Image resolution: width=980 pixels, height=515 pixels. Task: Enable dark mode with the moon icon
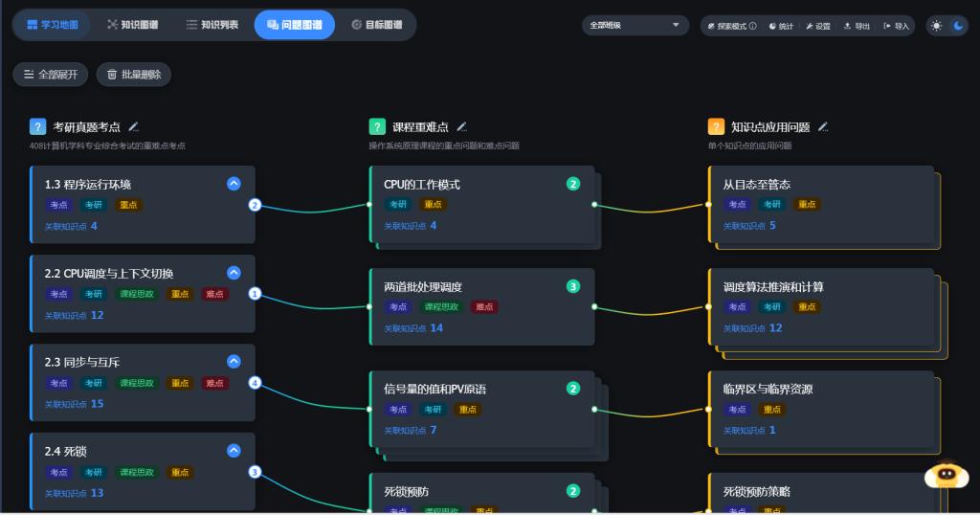click(958, 26)
